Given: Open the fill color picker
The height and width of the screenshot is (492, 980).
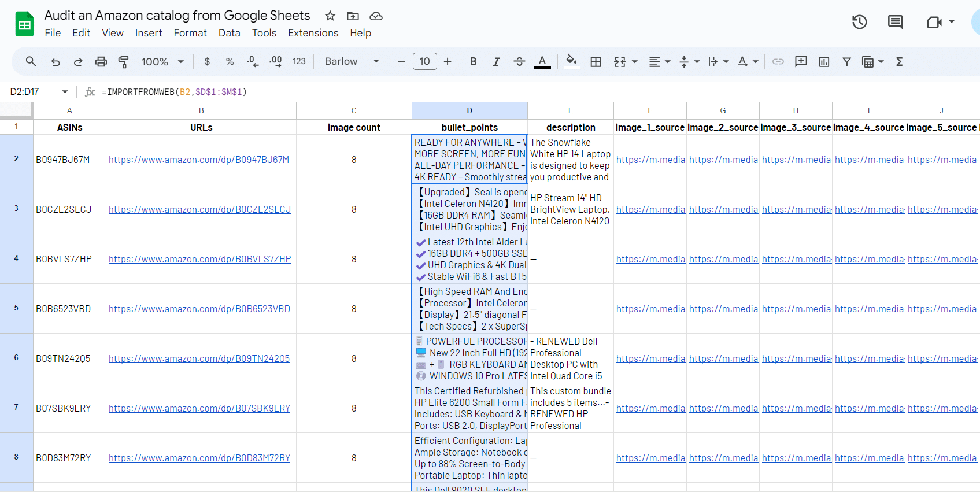Looking at the screenshot, I should pyautogui.click(x=571, y=62).
